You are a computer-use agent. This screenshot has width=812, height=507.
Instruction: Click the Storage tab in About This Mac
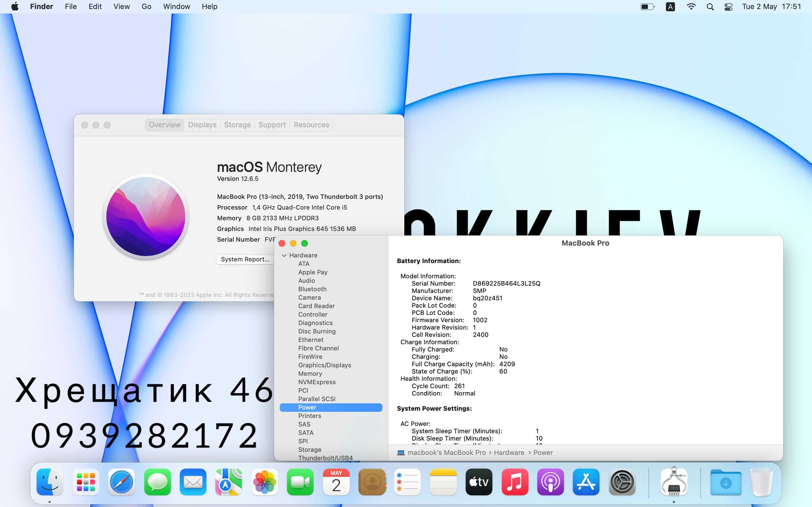pos(237,124)
